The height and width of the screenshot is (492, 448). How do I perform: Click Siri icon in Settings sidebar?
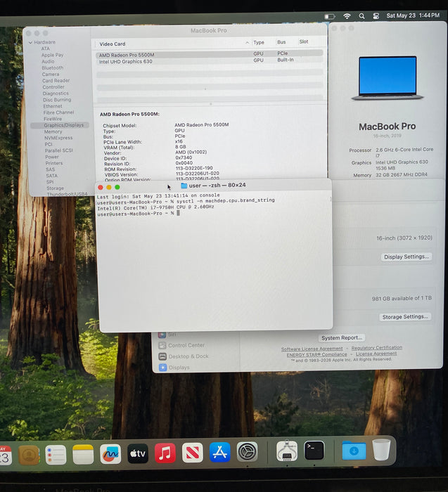click(162, 335)
